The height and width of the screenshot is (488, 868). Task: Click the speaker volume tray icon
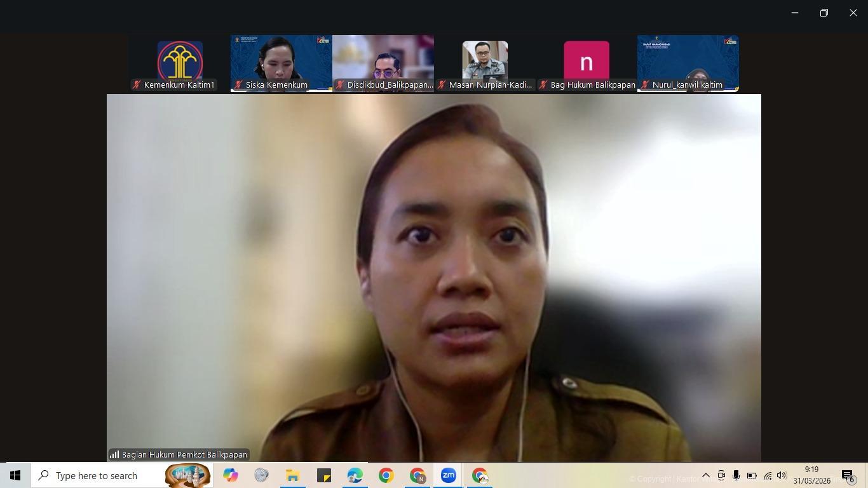point(782,475)
